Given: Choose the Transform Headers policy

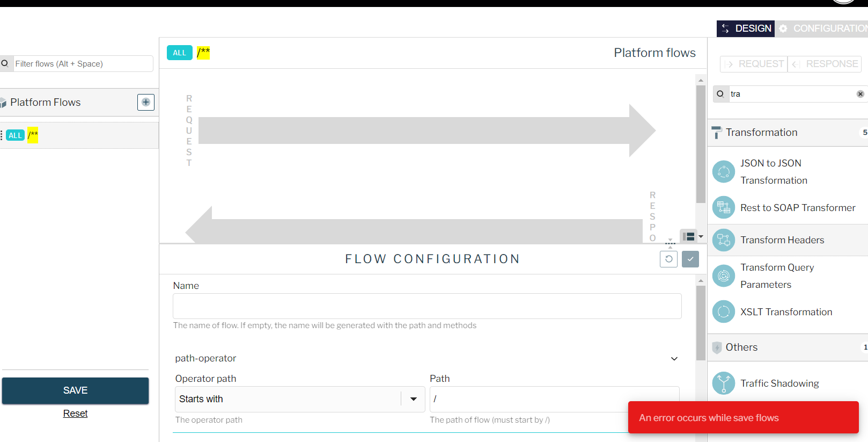Looking at the screenshot, I should [x=782, y=240].
